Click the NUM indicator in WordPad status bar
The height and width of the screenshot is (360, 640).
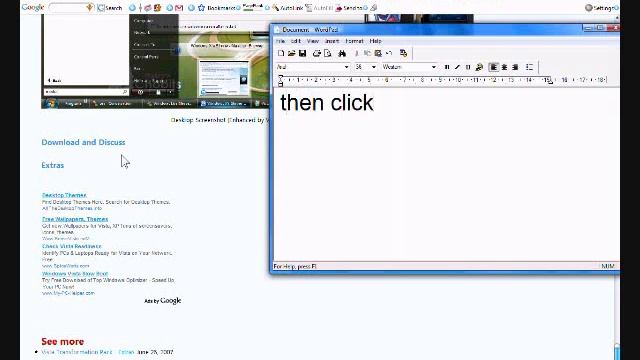[608, 266]
